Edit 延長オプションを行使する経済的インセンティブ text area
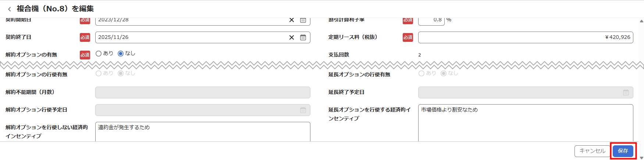The width and height of the screenshot is (644, 160). click(525, 123)
